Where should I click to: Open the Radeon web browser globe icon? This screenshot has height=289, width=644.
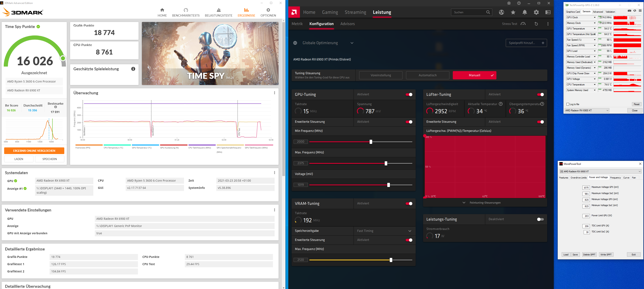(x=501, y=12)
